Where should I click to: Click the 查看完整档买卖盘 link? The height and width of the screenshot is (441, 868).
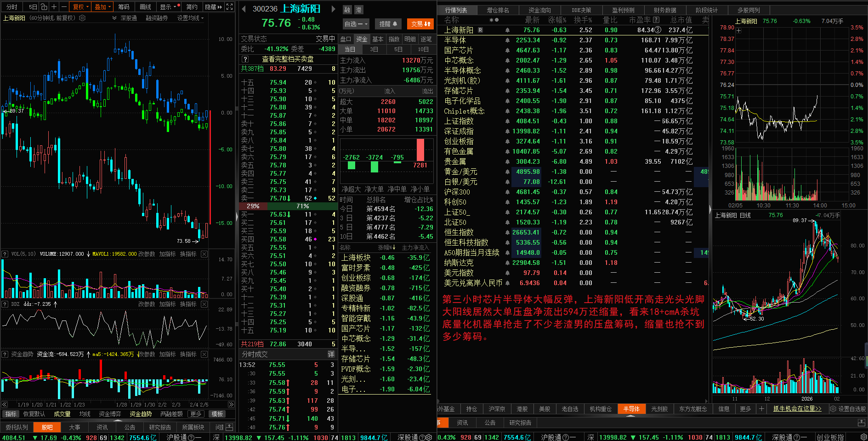288,59
